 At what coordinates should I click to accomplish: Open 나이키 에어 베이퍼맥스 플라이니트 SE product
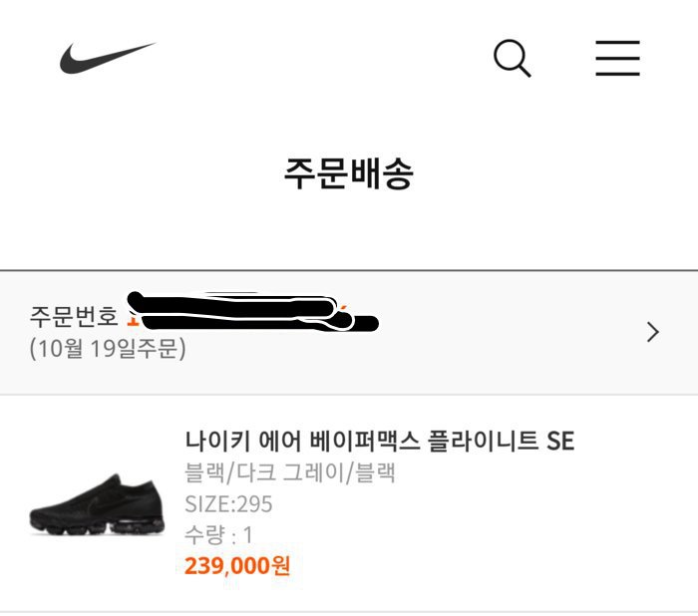click(380, 441)
